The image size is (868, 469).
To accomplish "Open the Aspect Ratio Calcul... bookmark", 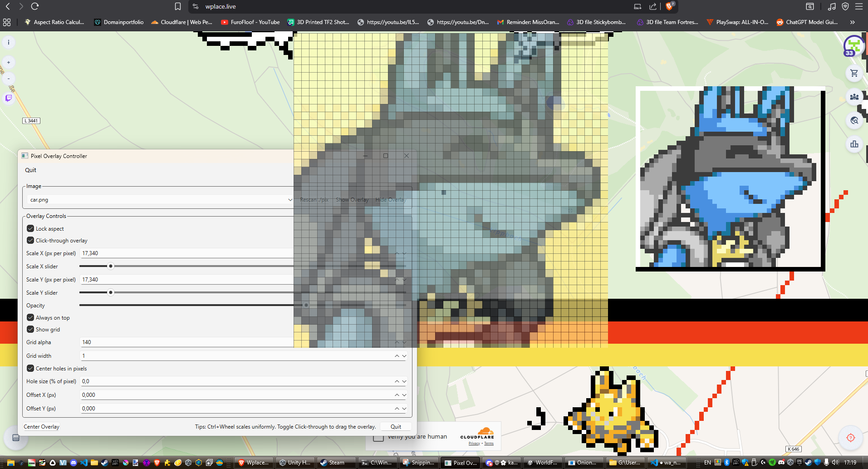I will (54, 22).
